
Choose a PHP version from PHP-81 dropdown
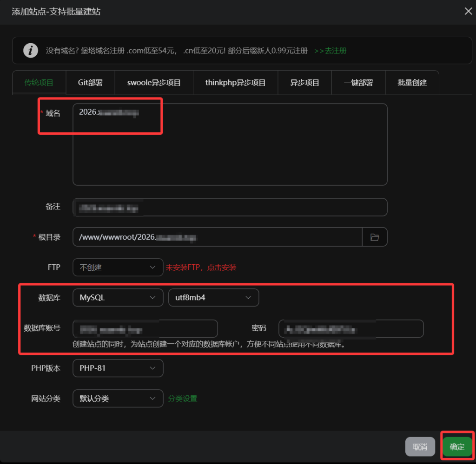pos(118,368)
